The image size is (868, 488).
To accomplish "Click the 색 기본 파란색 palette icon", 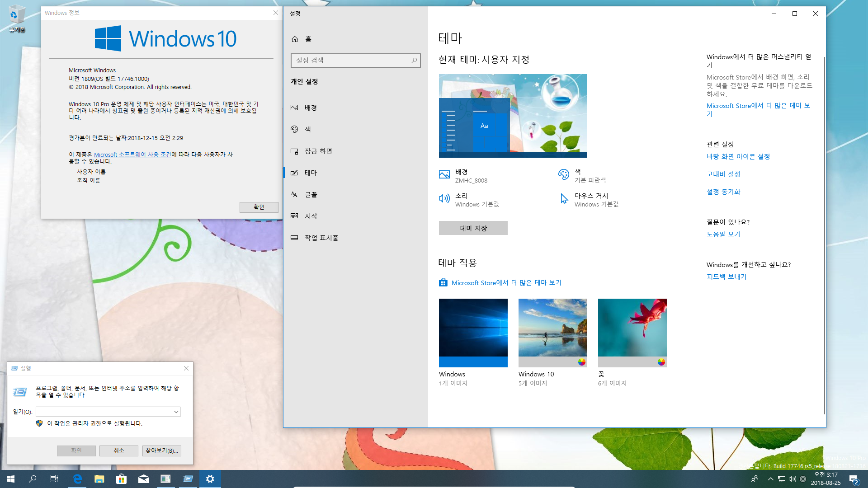I will 563,174.
